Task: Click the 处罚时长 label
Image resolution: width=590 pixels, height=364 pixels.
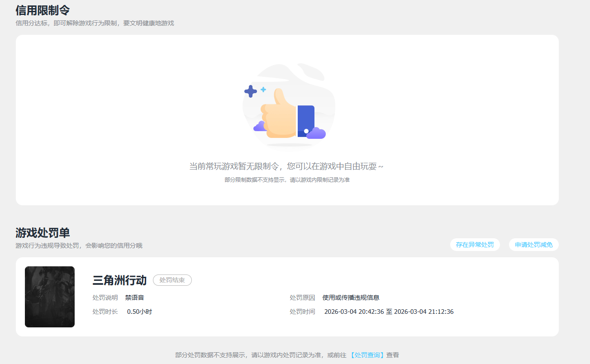Action: [x=105, y=312]
